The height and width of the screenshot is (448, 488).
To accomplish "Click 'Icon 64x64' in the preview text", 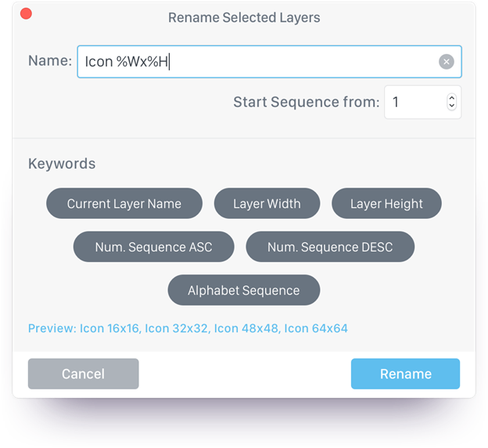I will [316, 328].
